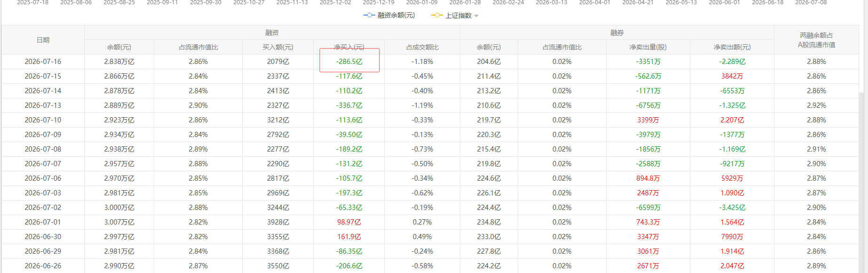
Task: Click 占流通市值比 header under 融资
Action: 198,47
